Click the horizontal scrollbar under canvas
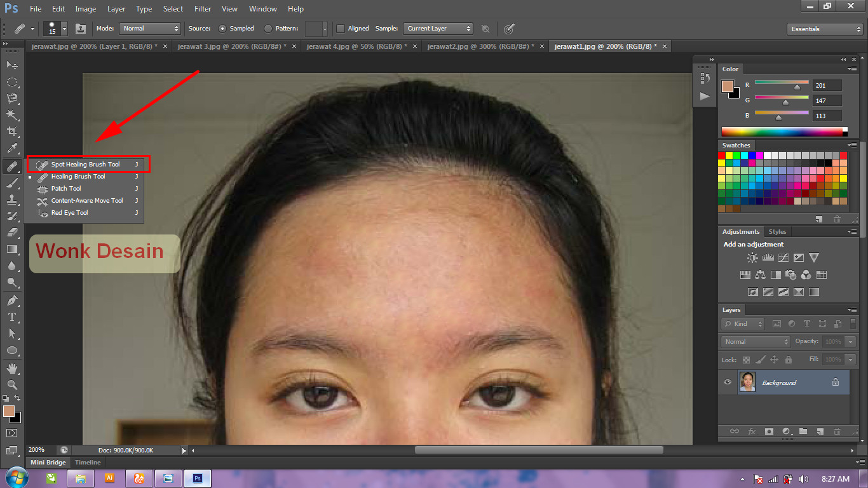The image size is (868, 488). click(x=539, y=450)
